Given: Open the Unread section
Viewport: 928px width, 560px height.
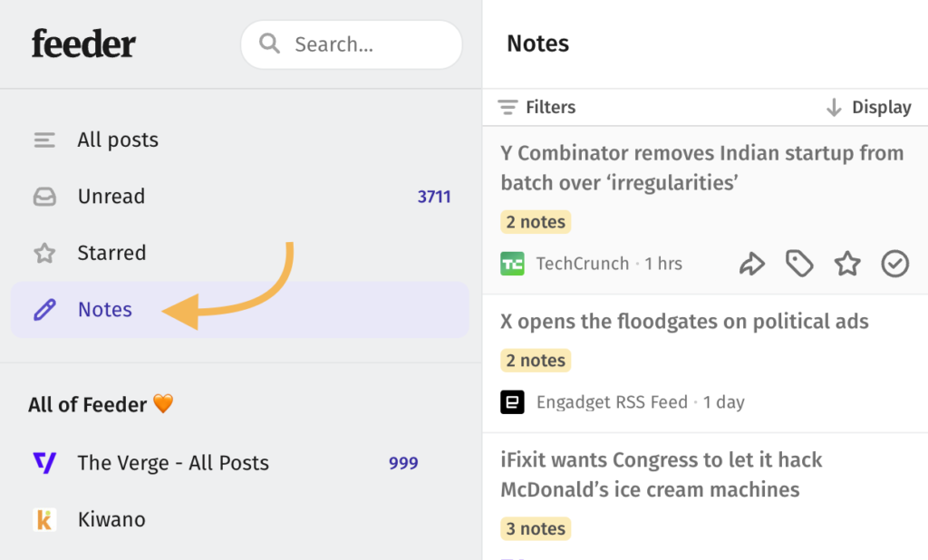Looking at the screenshot, I should pyautogui.click(x=239, y=197).
